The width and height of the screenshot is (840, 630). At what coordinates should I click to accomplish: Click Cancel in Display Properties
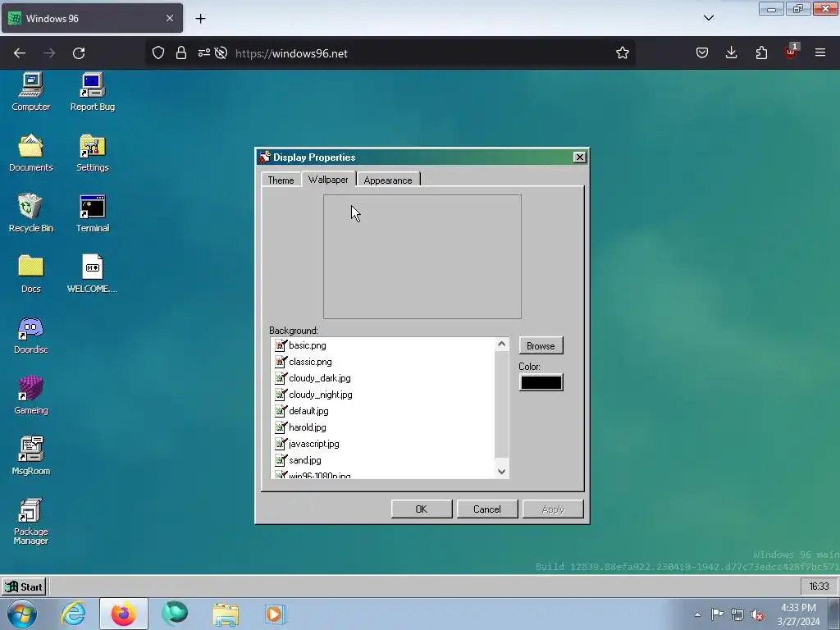click(x=487, y=509)
